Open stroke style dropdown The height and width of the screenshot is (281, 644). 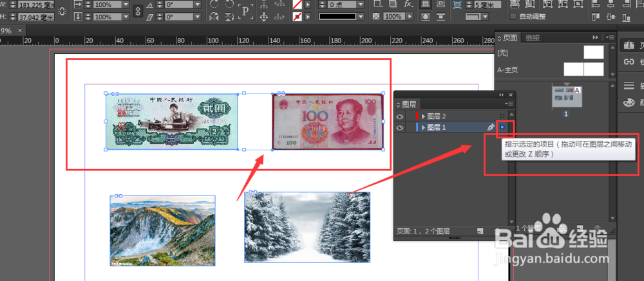click(x=361, y=17)
